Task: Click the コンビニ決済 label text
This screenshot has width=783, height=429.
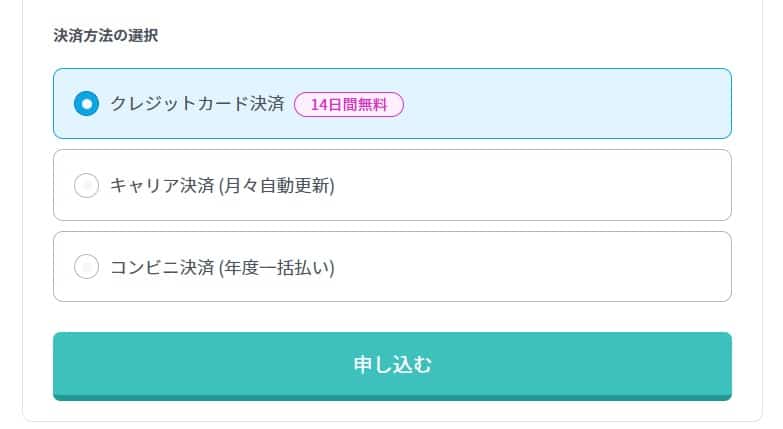Action: click(x=162, y=267)
